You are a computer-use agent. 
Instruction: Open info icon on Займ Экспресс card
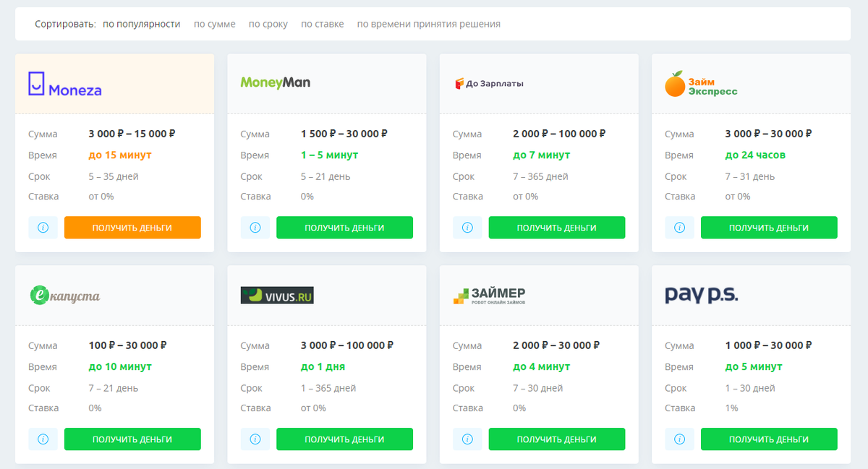click(679, 228)
